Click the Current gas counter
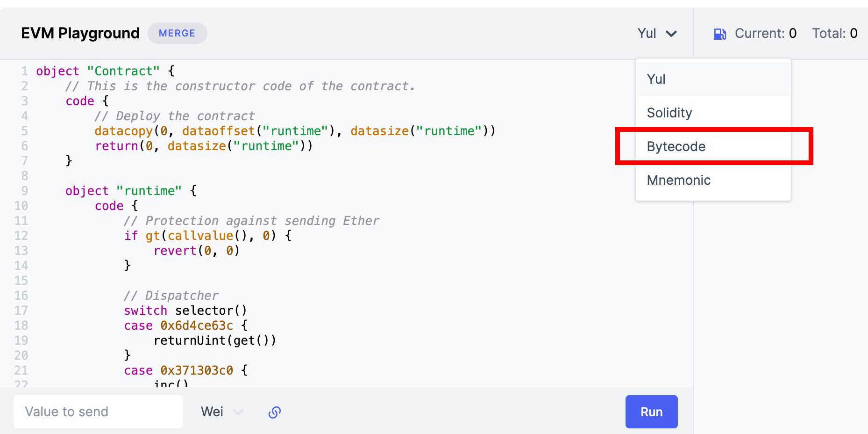This screenshot has height=434, width=868. tap(765, 33)
